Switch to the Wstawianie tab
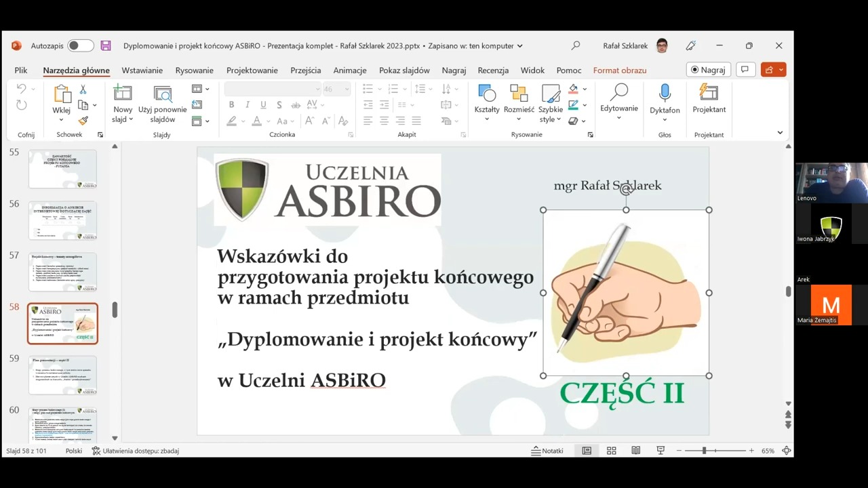The image size is (868, 488). (x=142, y=70)
